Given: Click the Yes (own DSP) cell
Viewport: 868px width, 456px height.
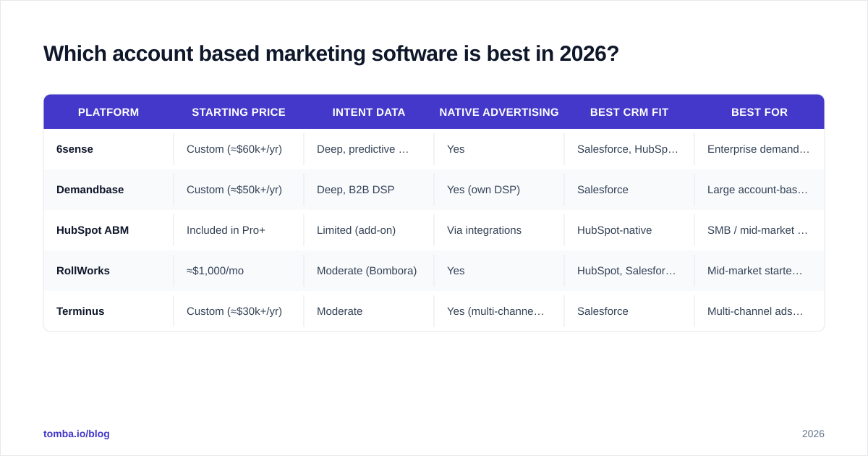Looking at the screenshot, I should (499, 190).
